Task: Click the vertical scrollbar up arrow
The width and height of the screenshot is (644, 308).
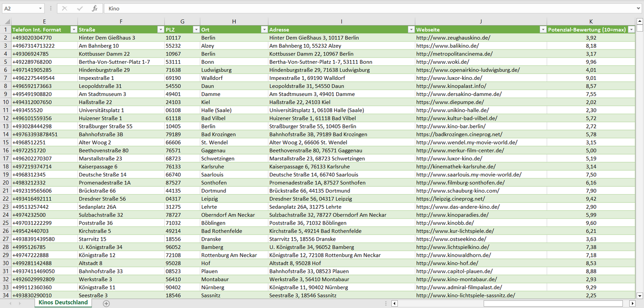Action: click(640, 21)
